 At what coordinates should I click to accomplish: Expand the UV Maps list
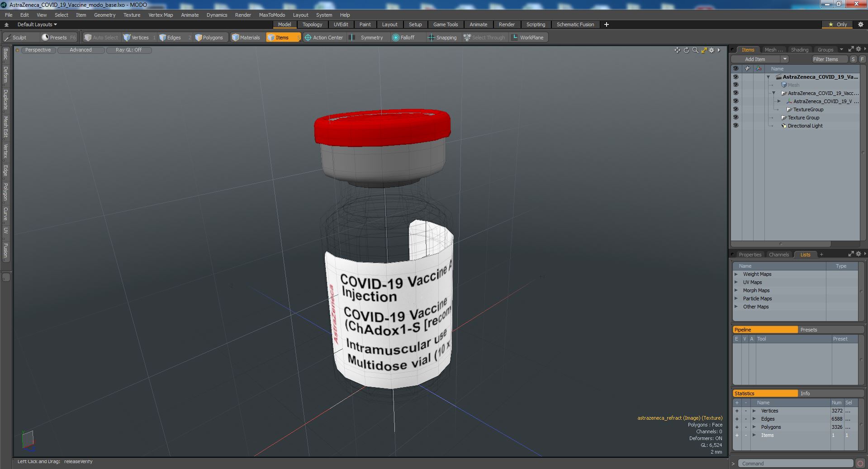click(x=736, y=282)
